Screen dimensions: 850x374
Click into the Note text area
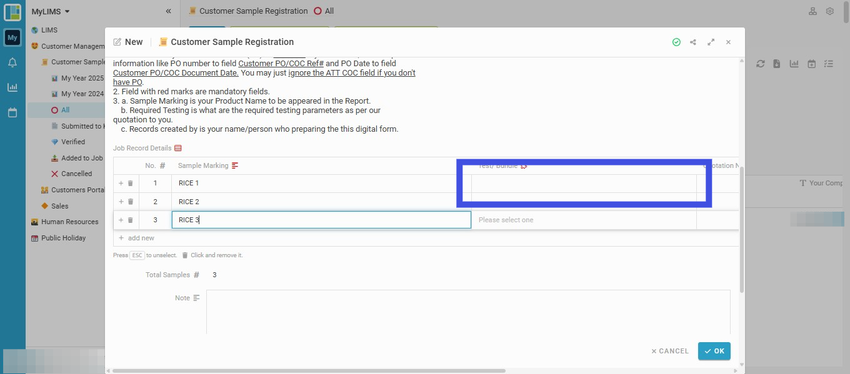[x=468, y=312]
